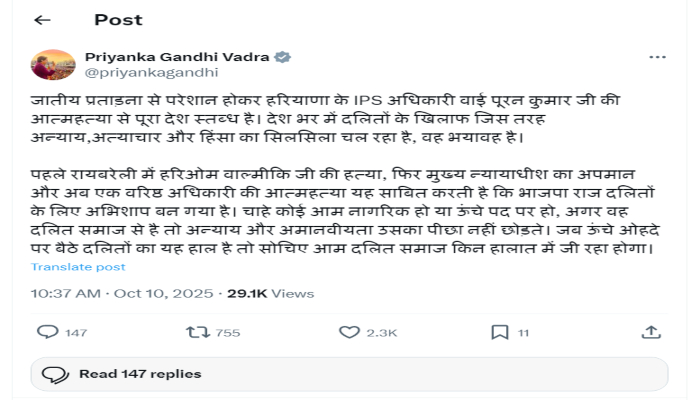Image resolution: width=700 pixels, height=400 pixels.
Task: Repost using the retweet arrows icon
Action: 197,332
